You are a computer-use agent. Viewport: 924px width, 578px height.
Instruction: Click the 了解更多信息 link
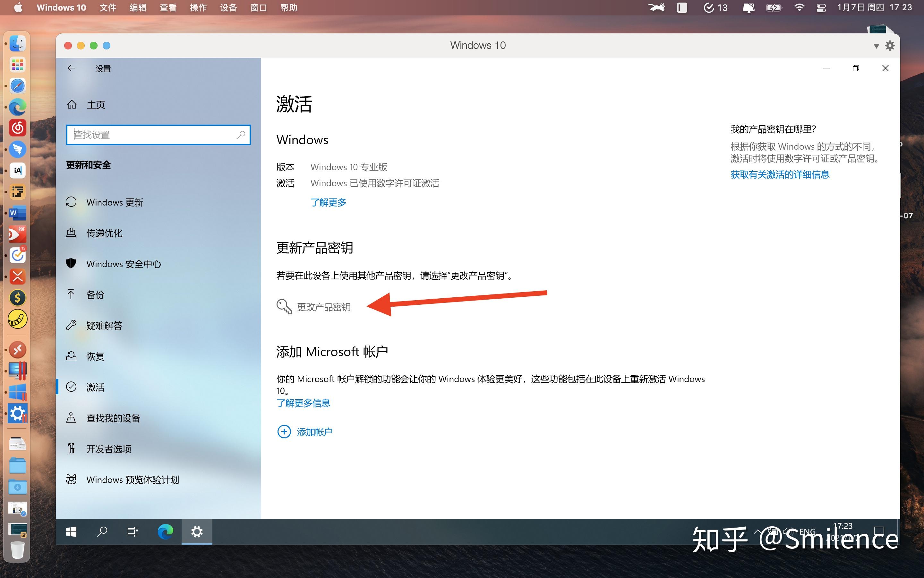pyautogui.click(x=303, y=403)
